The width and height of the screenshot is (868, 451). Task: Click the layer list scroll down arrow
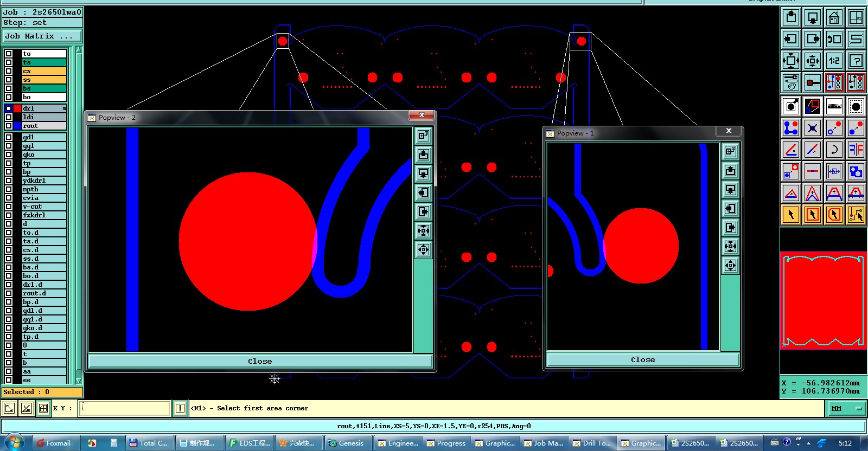79,381
